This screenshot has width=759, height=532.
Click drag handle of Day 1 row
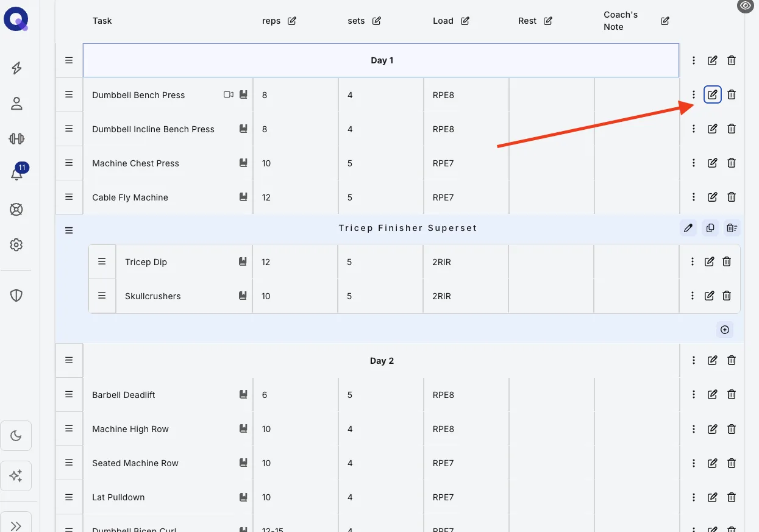point(69,60)
